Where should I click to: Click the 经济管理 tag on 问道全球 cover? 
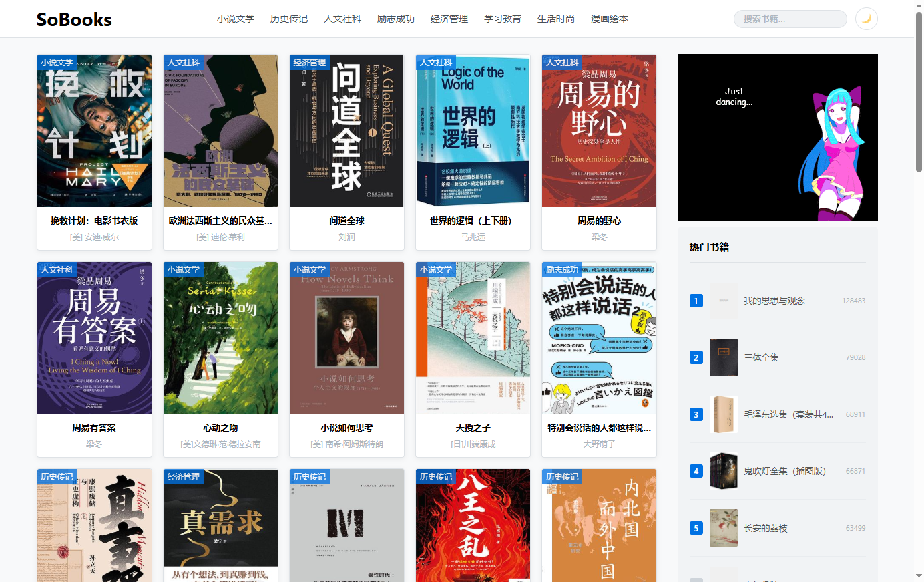click(309, 62)
